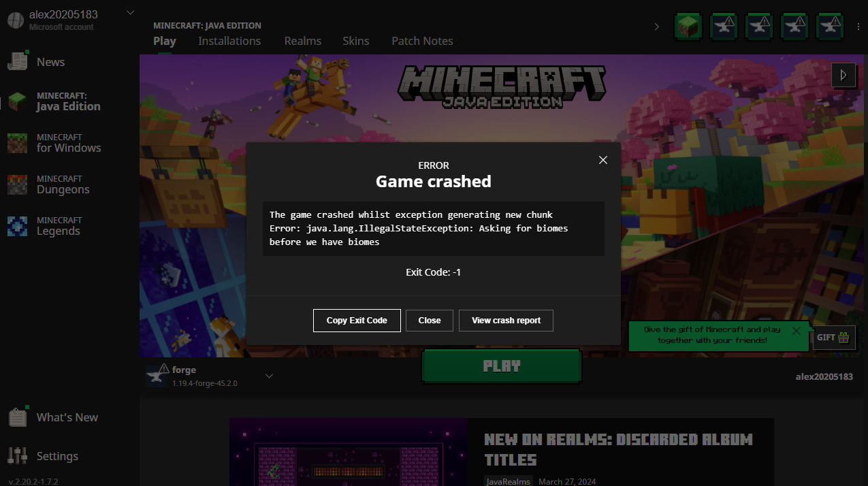Click the JavaRealms tag label
The image size is (868, 486).
pos(508,481)
